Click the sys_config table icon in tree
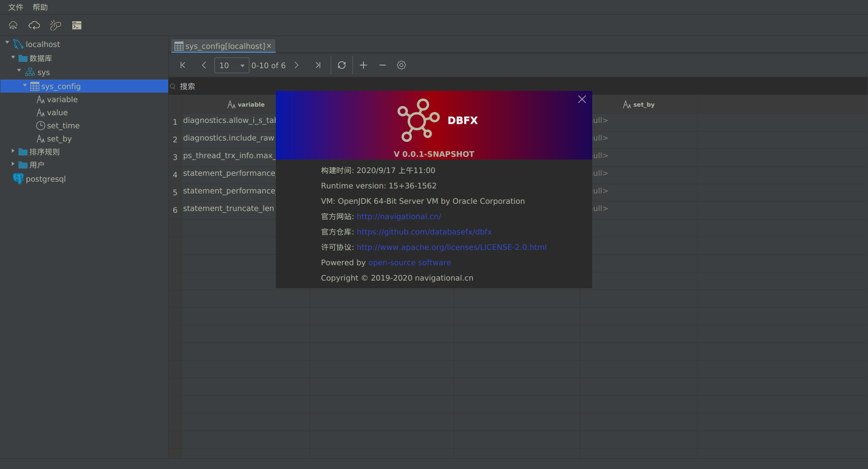 tap(35, 86)
